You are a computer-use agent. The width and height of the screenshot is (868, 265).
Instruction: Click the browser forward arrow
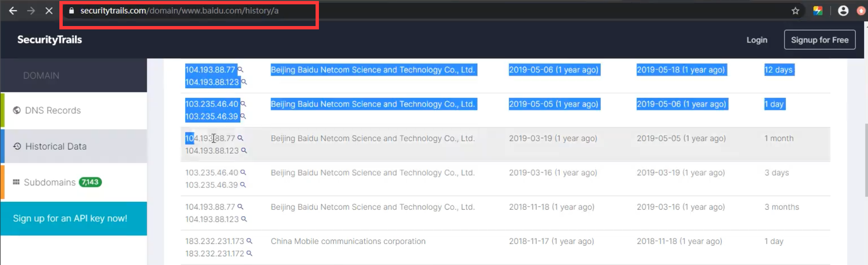click(x=31, y=11)
